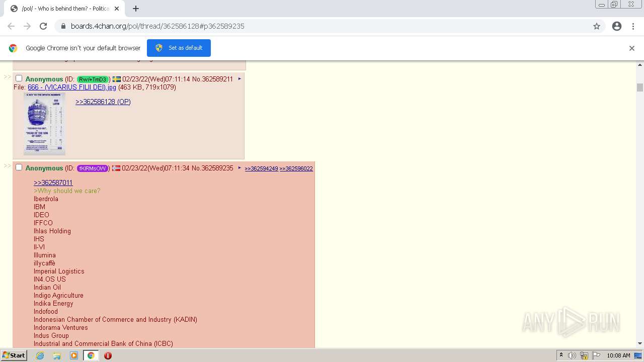Screen dimensions: 644x362
Task: Open post menu arrow for No.362589235
Action: 239,168
